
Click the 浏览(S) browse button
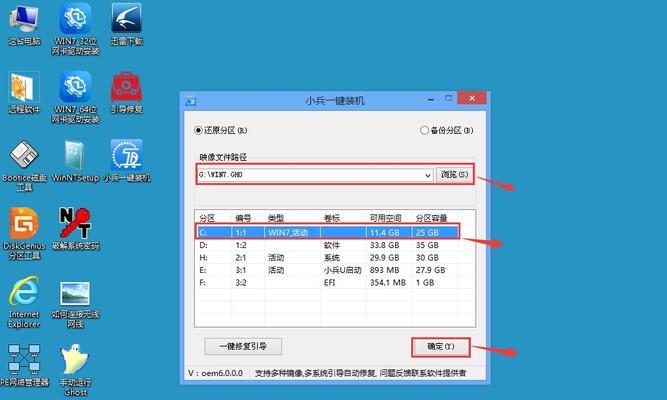pyautogui.click(x=454, y=174)
